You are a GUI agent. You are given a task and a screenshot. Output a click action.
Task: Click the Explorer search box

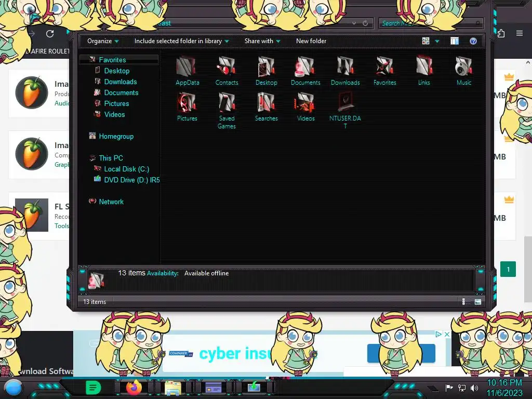click(431, 23)
